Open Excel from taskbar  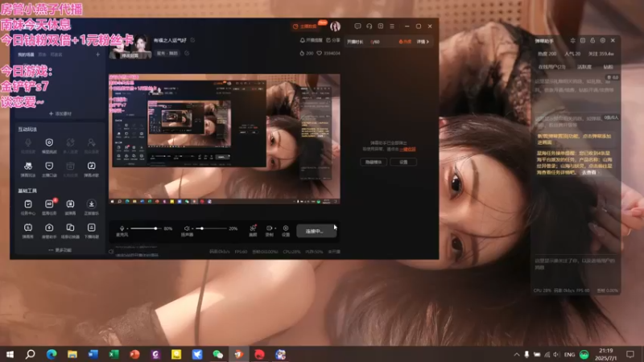pos(114,354)
